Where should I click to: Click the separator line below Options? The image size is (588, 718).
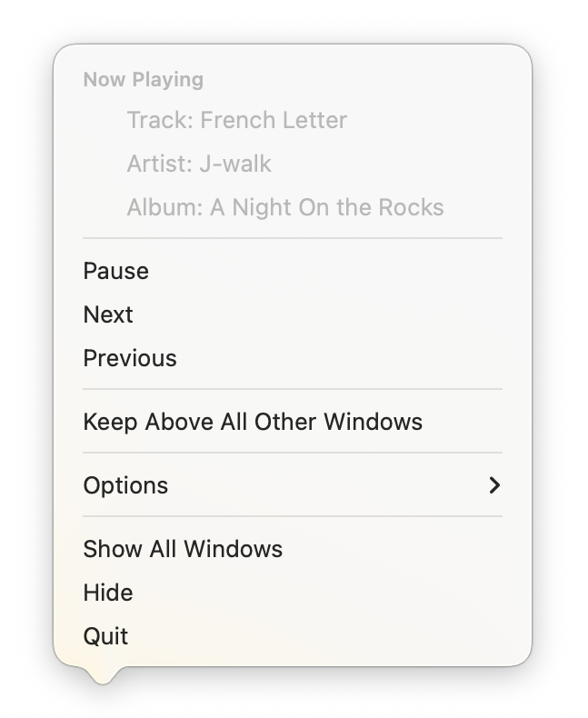point(293,516)
